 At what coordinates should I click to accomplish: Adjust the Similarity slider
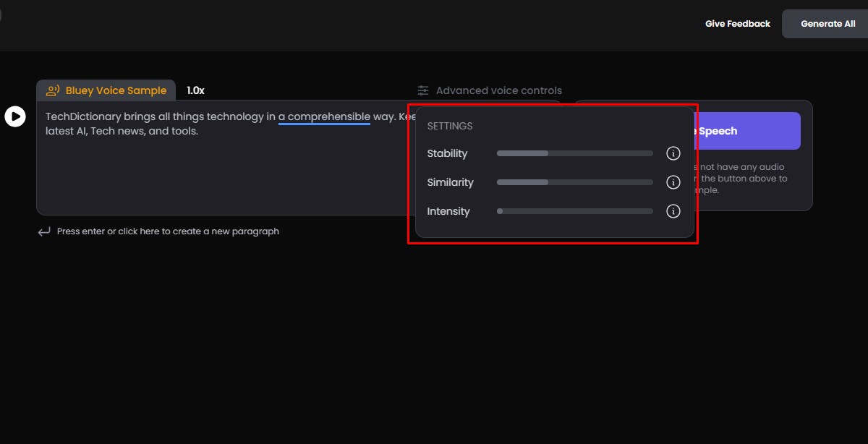click(x=574, y=182)
